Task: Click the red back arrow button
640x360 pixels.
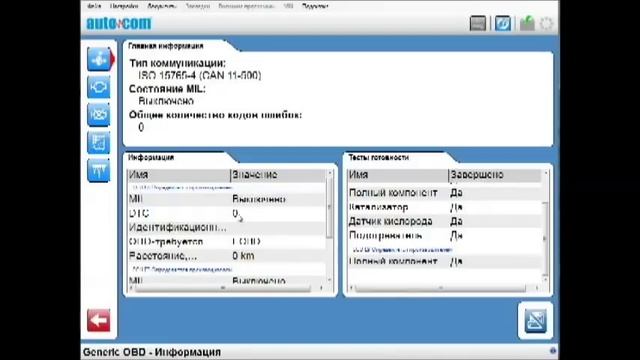Action: pyautogui.click(x=98, y=320)
